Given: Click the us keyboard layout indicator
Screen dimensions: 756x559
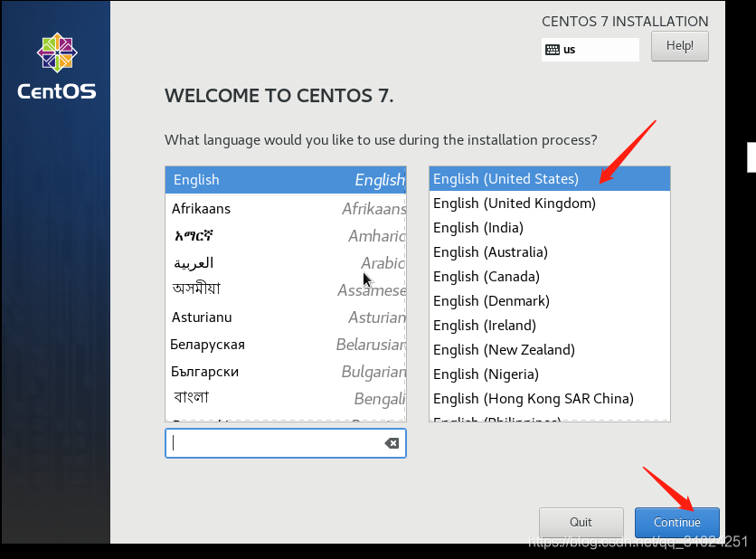Looking at the screenshot, I should coord(591,50).
